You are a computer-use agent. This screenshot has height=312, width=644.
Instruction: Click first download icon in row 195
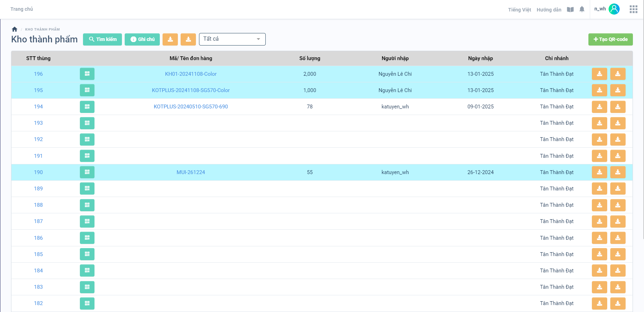(600, 90)
